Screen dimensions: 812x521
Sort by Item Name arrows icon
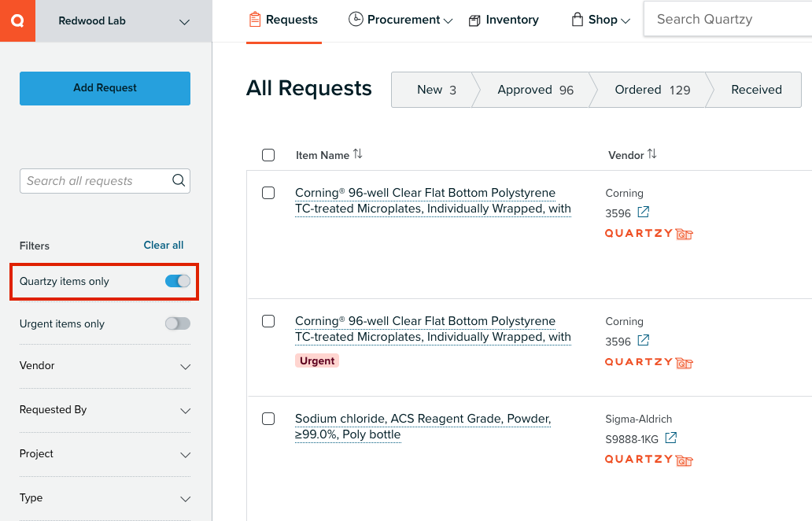[x=358, y=153]
